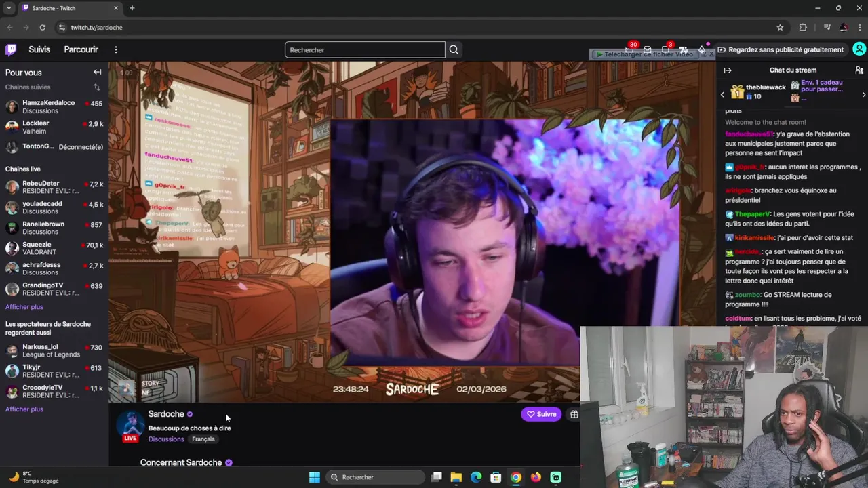Open a new browser tab
Image resolution: width=868 pixels, height=488 pixels.
[132, 8]
